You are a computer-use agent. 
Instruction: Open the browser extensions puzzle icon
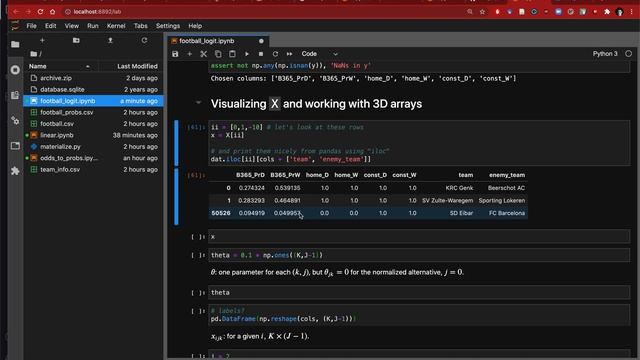point(607,12)
